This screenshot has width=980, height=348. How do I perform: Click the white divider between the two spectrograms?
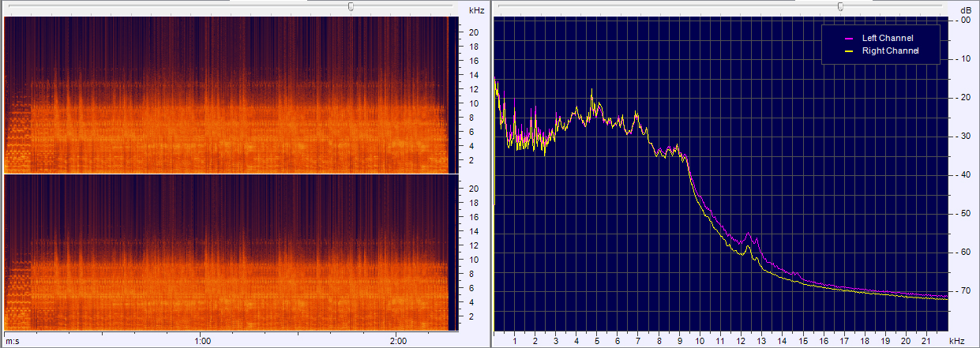coord(229,174)
